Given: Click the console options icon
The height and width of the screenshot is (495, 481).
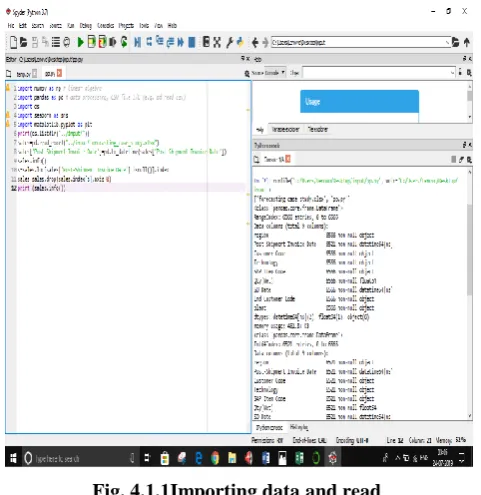Looking at the screenshot, I should click(469, 160).
